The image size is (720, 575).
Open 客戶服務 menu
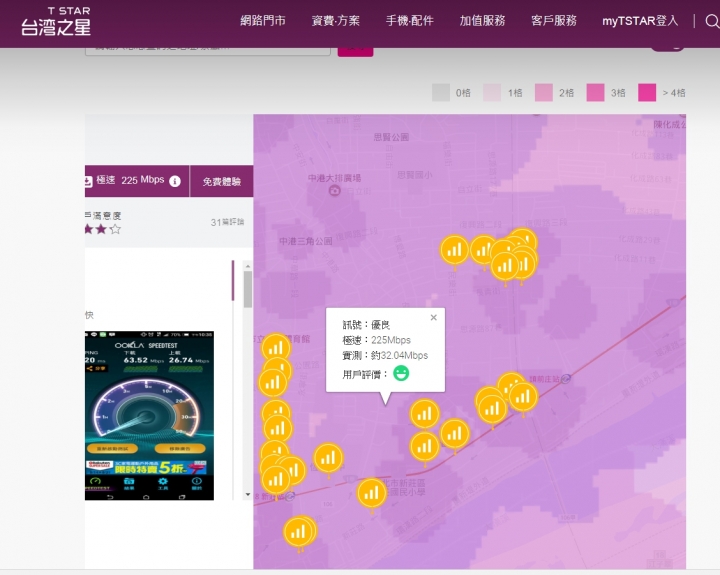554,21
